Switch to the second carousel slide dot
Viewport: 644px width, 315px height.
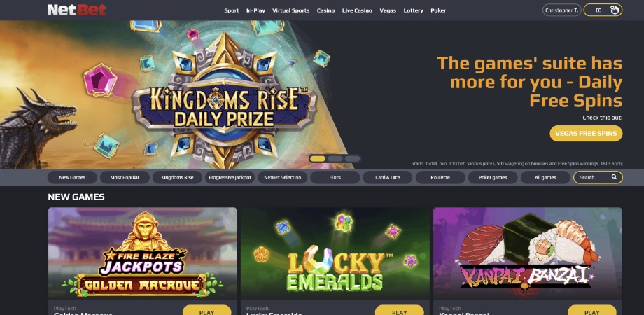point(335,158)
